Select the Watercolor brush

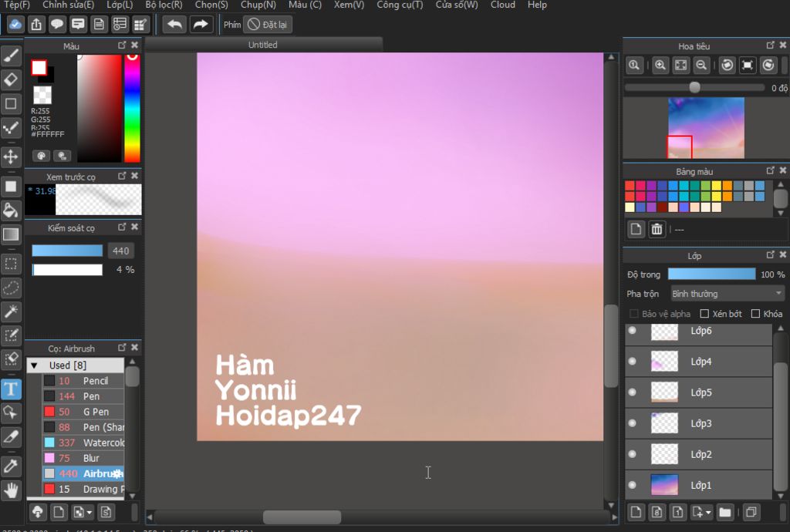point(83,443)
